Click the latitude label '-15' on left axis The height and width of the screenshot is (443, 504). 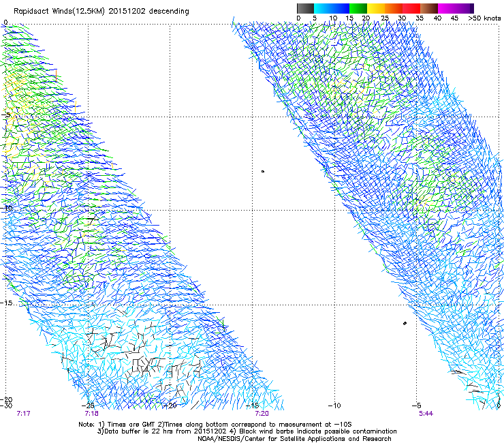(x=6, y=303)
